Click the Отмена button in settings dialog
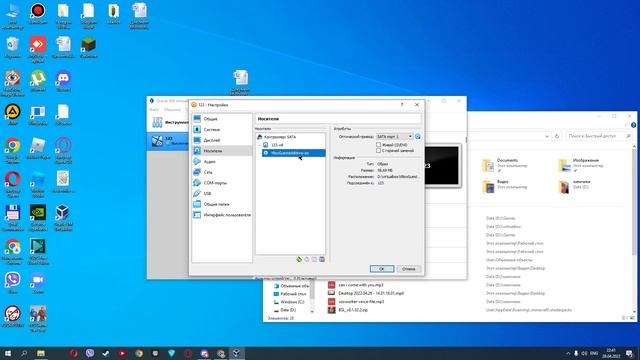The height and width of the screenshot is (360, 640). click(x=409, y=269)
